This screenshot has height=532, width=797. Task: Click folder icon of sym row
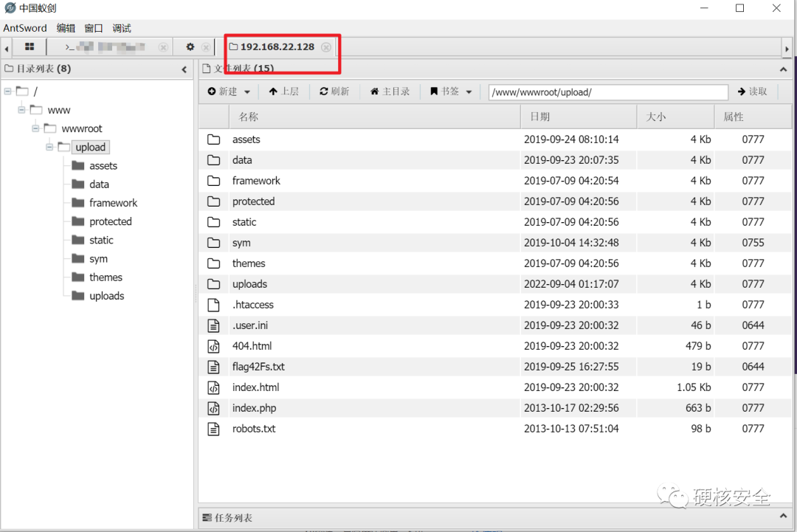pyautogui.click(x=213, y=243)
